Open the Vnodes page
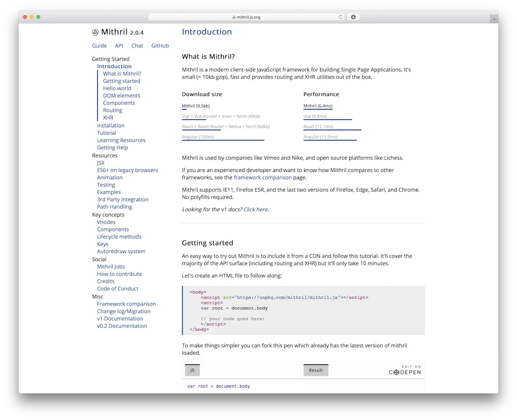The image size is (517, 420). [x=106, y=222]
